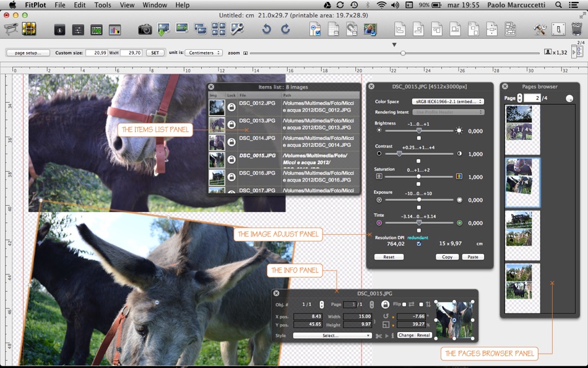
Task: Click the scissors icon in info panel
Action: [x=379, y=336]
